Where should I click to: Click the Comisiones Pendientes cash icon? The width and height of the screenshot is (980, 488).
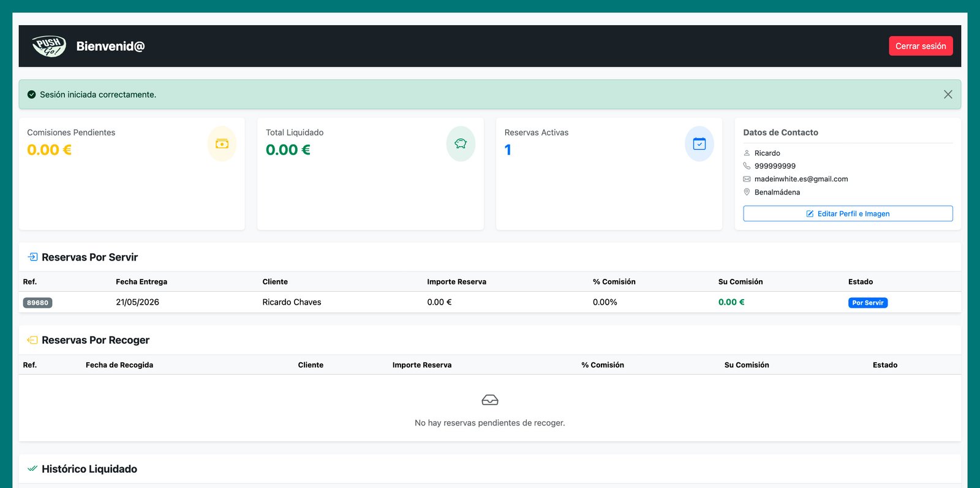click(222, 144)
